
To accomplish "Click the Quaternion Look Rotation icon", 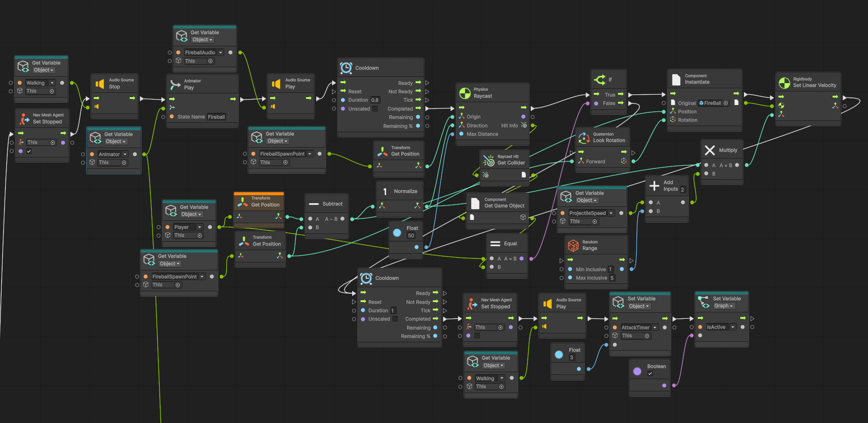I will tap(584, 138).
